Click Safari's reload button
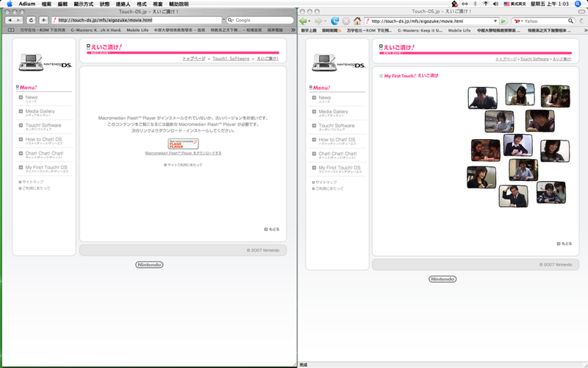 (31, 20)
